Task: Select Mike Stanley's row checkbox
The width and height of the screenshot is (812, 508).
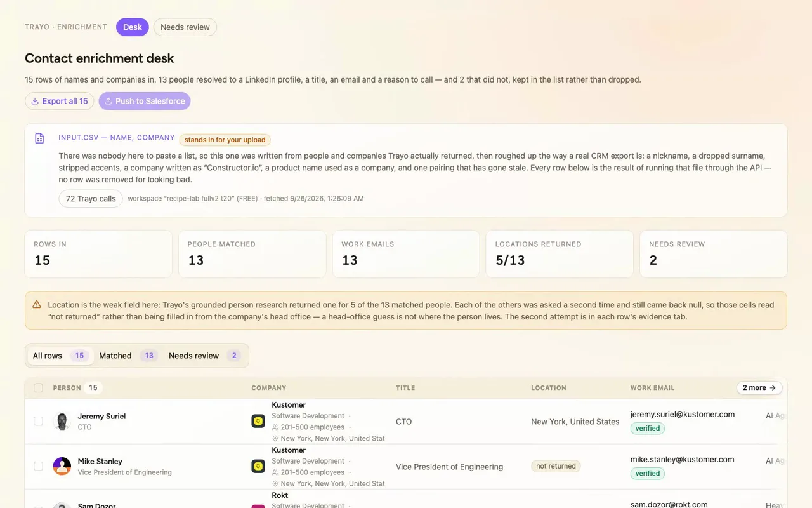Action: [x=39, y=466]
